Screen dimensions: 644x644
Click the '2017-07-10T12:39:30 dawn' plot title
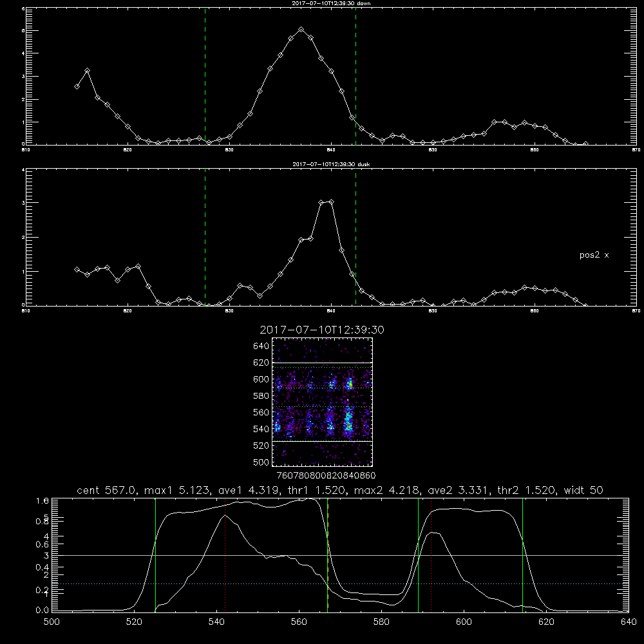click(x=331, y=3)
